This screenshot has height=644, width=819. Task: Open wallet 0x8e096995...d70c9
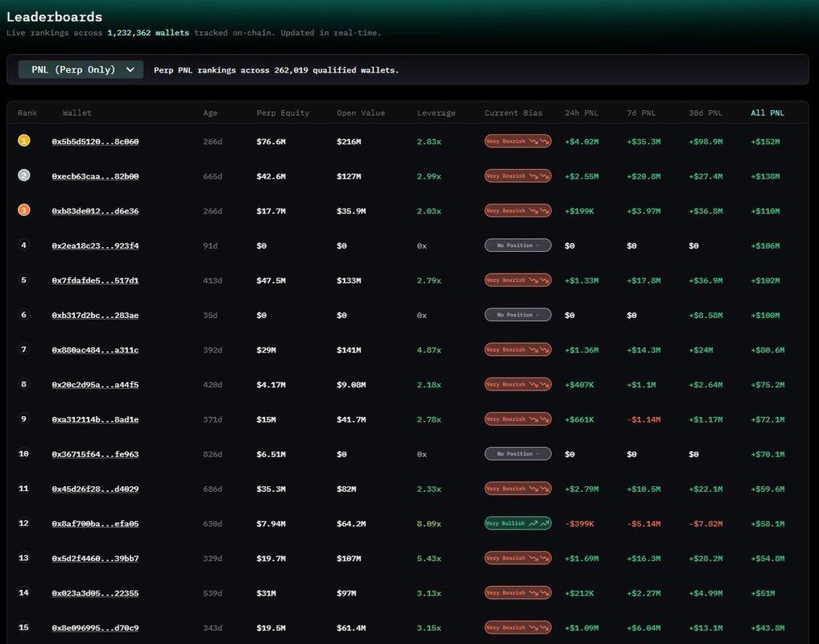[x=95, y=628]
